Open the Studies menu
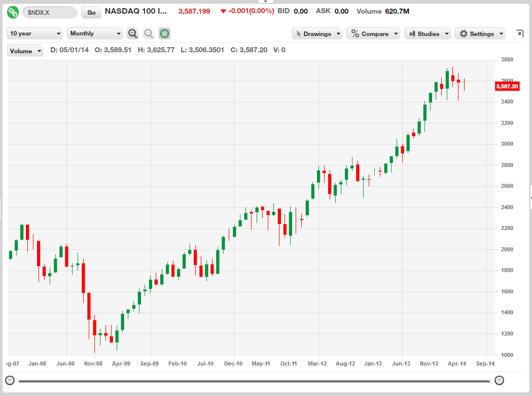The width and height of the screenshot is (532, 396). (427, 34)
